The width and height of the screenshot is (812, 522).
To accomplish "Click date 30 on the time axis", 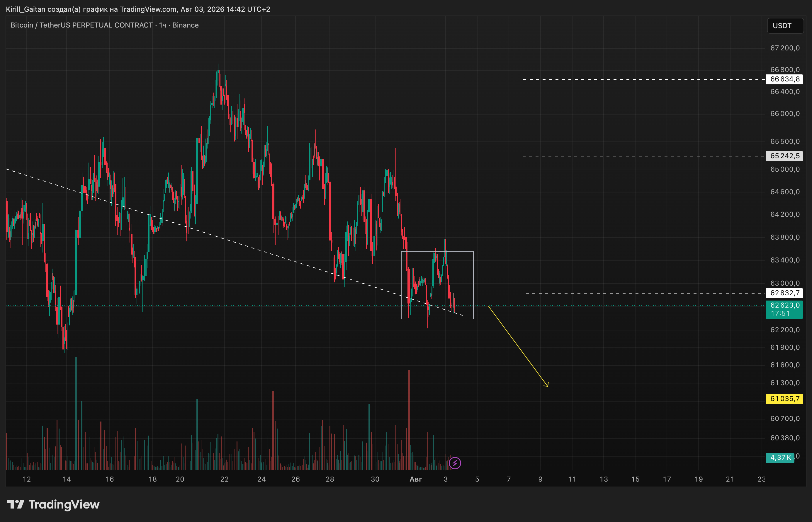I will coord(375,479).
